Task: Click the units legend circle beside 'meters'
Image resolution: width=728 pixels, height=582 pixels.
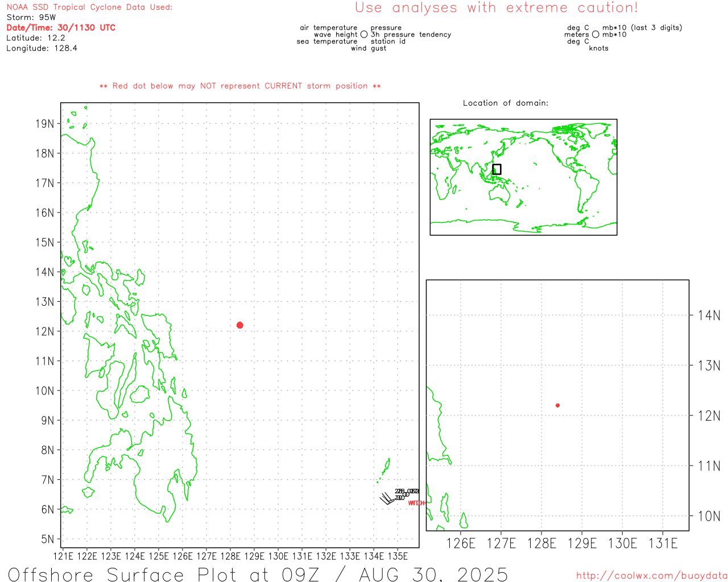Action: pyautogui.click(x=595, y=35)
